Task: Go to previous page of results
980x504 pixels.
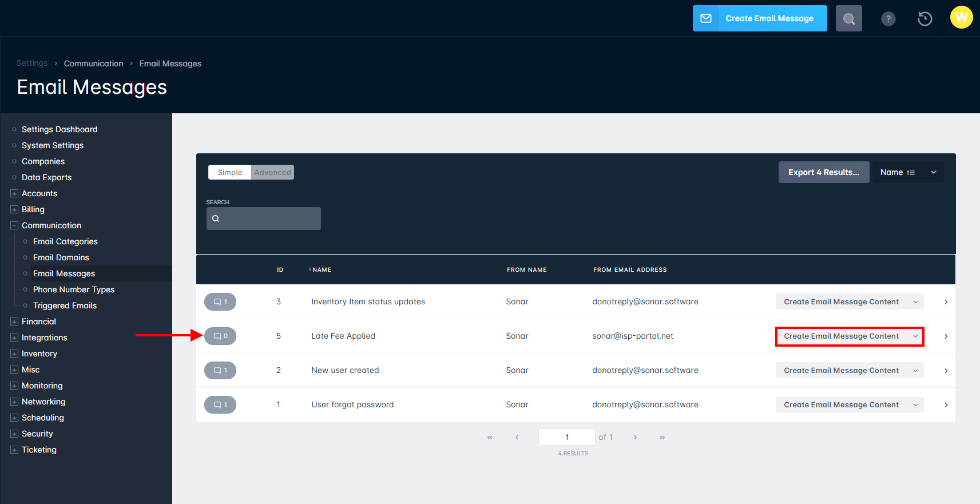Action: pos(517,437)
